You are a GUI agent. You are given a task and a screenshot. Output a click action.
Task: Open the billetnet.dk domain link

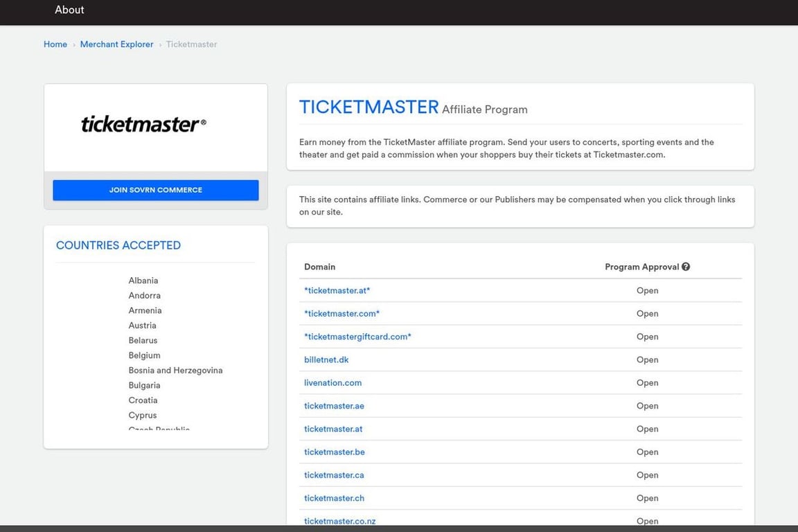326,360
